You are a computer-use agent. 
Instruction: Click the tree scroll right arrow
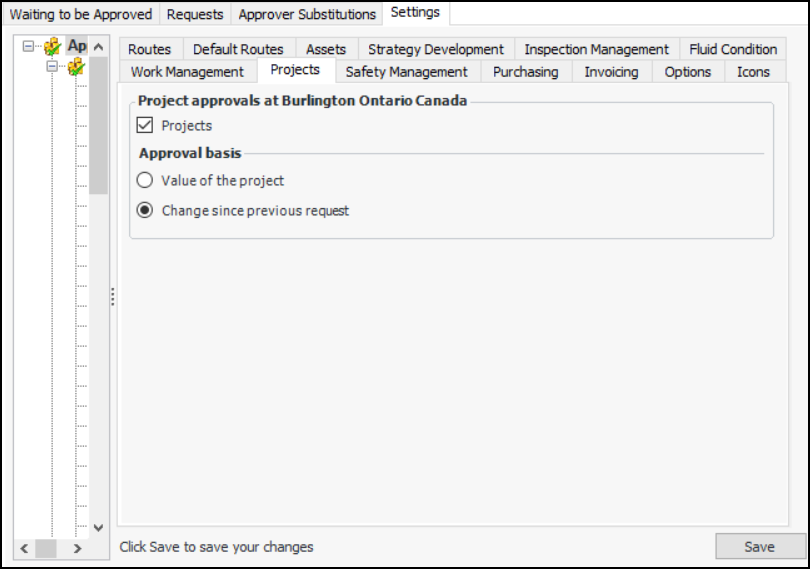point(77,548)
